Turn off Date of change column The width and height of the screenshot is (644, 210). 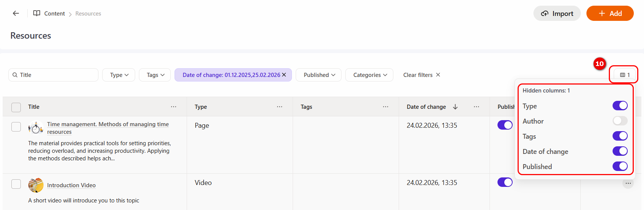coord(620,151)
